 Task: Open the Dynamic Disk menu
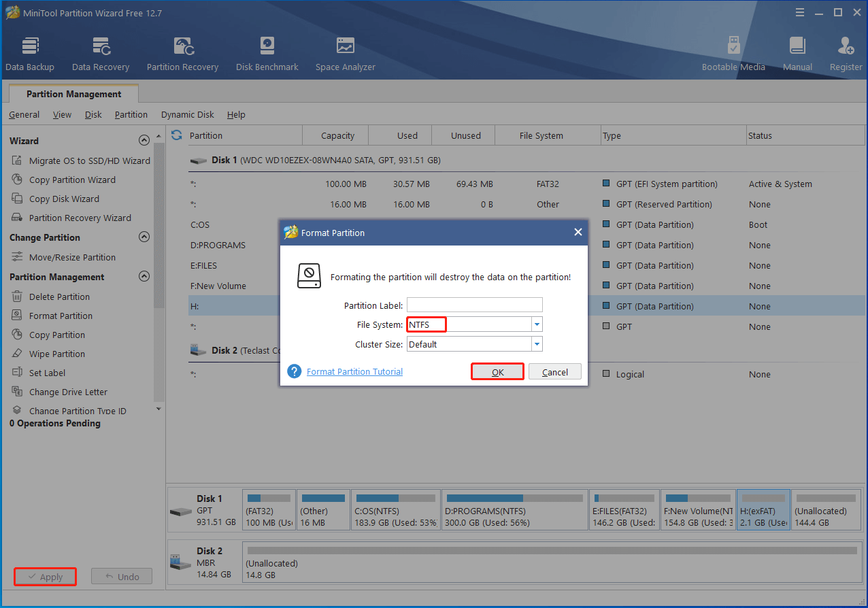pyautogui.click(x=187, y=115)
